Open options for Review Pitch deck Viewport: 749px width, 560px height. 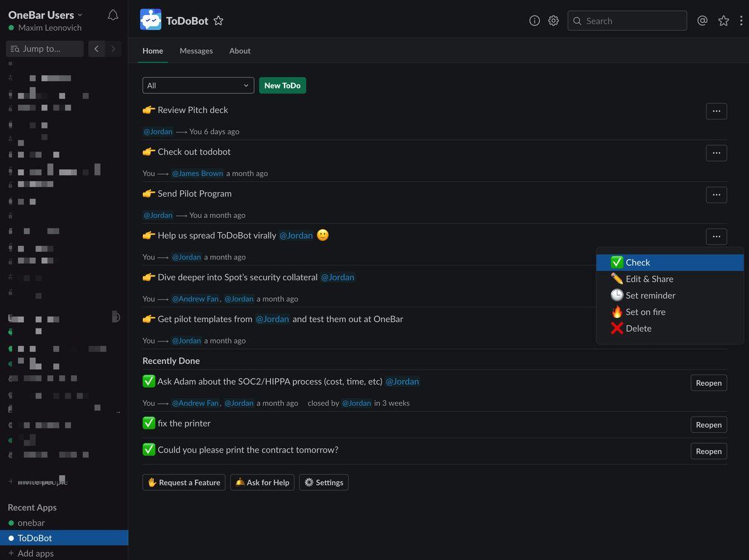[716, 111]
